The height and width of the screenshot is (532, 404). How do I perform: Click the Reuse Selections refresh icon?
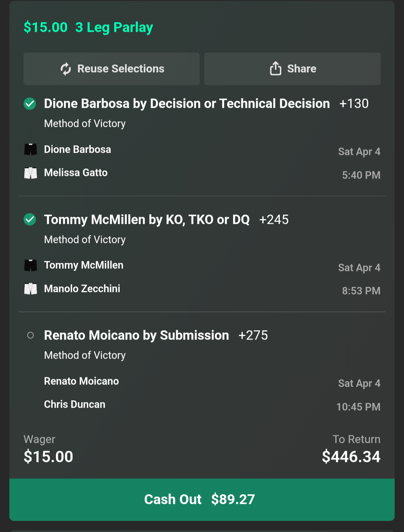[66, 69]
